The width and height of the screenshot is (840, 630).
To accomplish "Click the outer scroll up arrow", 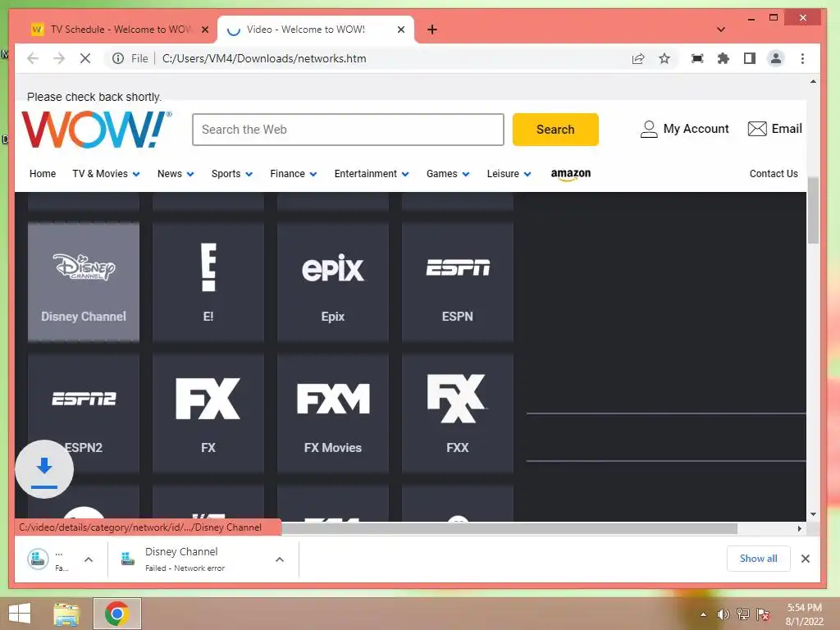I will pos(813,81).
